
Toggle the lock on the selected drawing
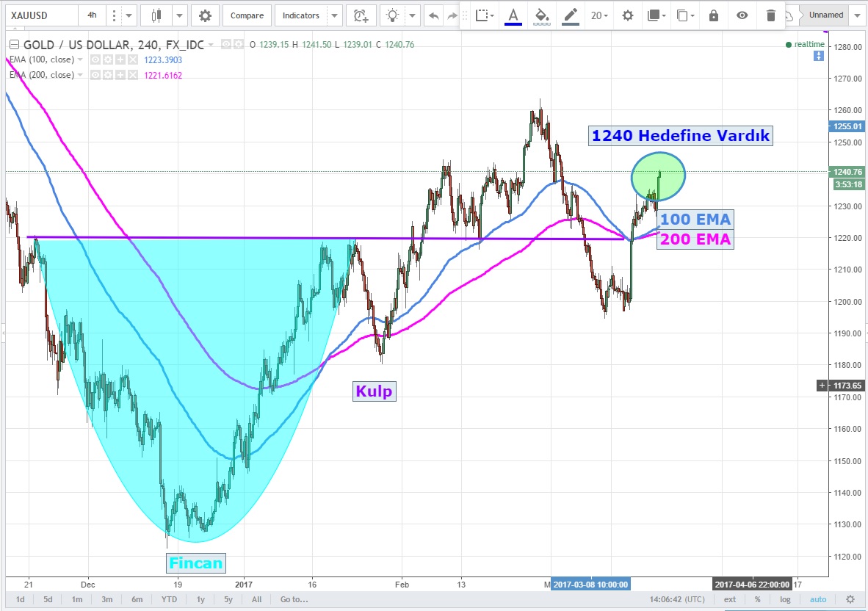click(x=714, y=15)
